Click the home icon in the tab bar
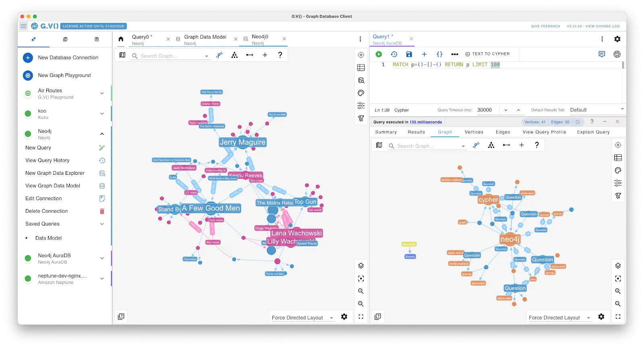This screenshot has height=348, width=644. pyautogui.click(x=121, y=39)
